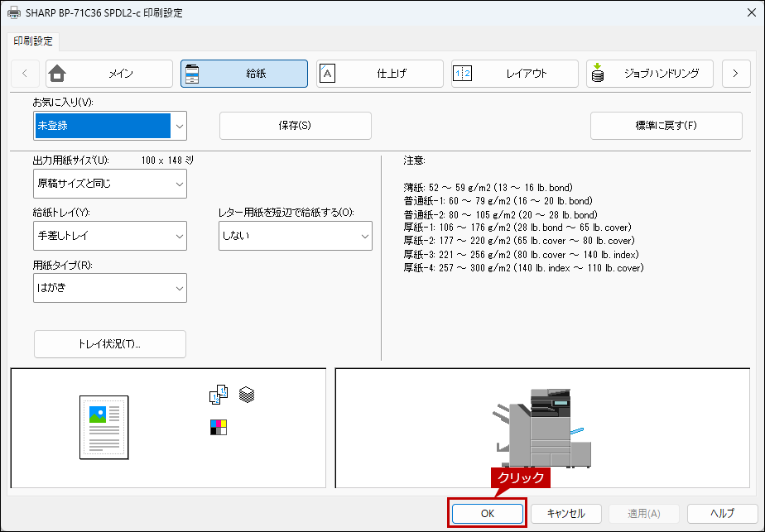Click the paper tray icon on 給紙 tab
This screenshot has width=765, height=532.
191,74
